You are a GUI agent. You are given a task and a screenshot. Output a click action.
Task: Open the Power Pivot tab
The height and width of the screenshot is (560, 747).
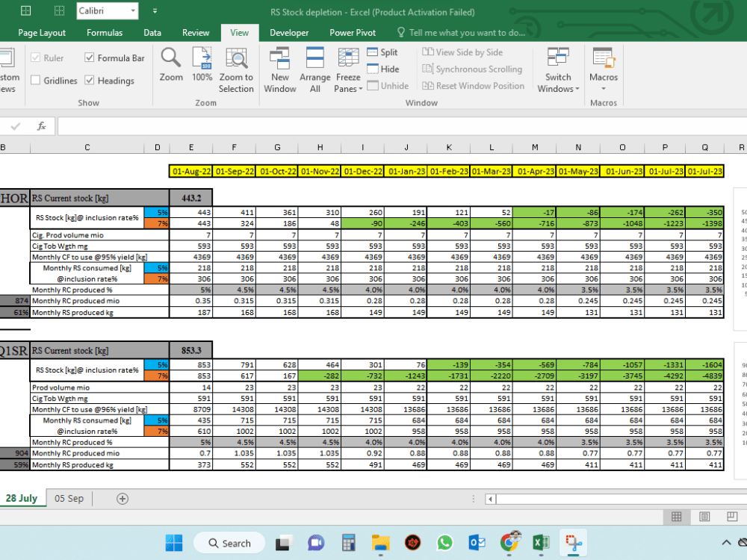click(x=352, y=33)
